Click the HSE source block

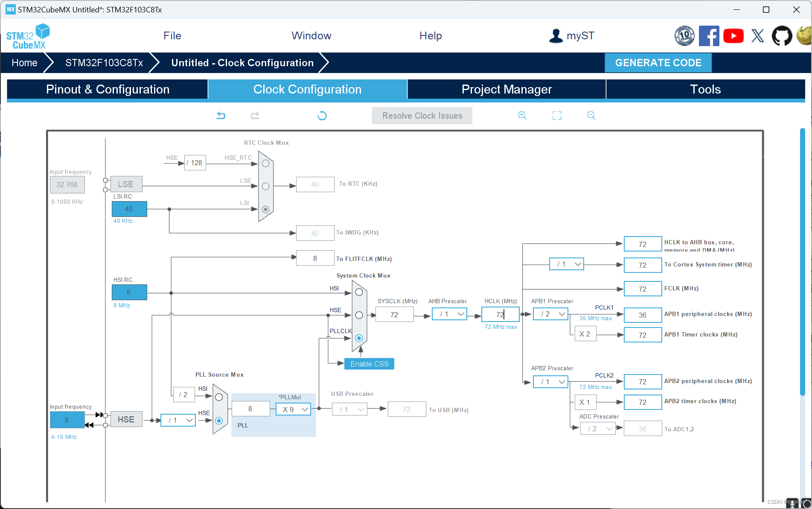tap(126, 419)
